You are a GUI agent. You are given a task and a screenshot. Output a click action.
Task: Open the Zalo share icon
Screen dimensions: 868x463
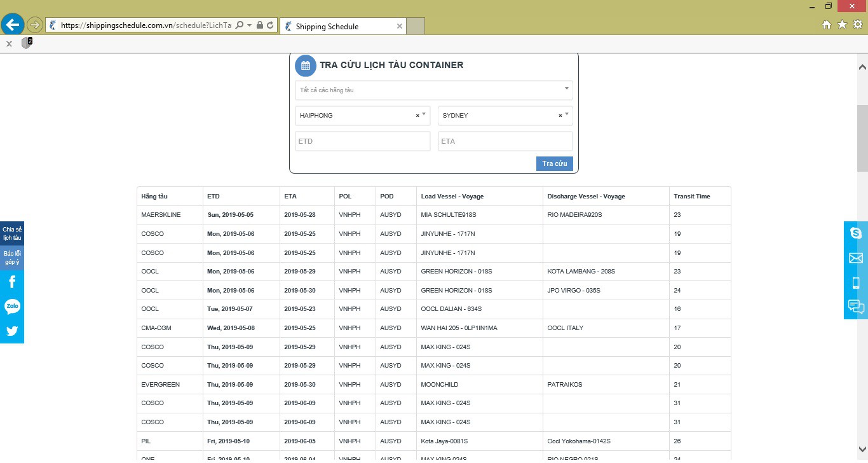click(x=12, y=307)
